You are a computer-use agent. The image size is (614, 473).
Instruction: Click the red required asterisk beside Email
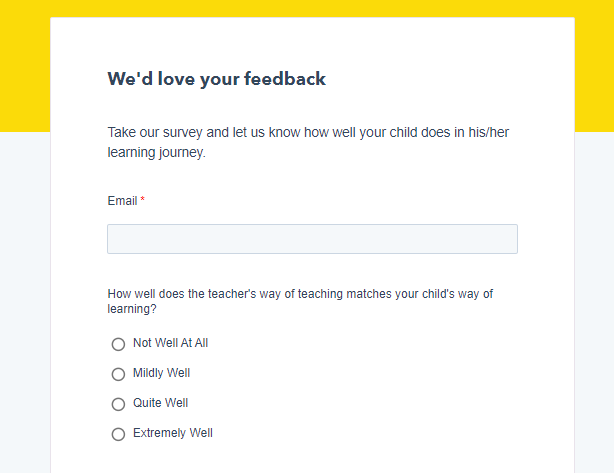[x=142, y=201]
